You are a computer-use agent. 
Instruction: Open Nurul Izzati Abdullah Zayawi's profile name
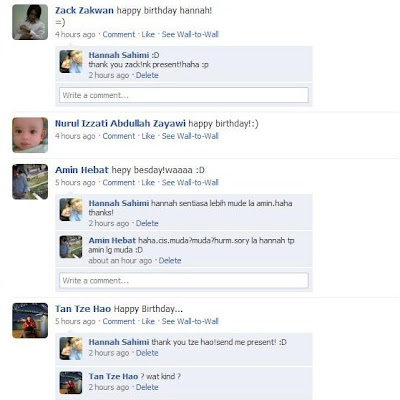(120, 124)
